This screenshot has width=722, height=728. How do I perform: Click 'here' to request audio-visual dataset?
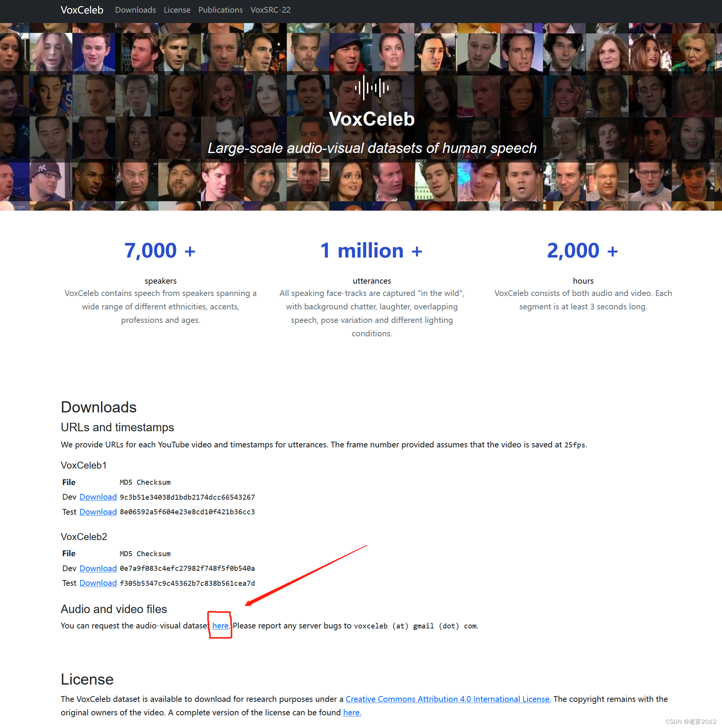(220, 626)
